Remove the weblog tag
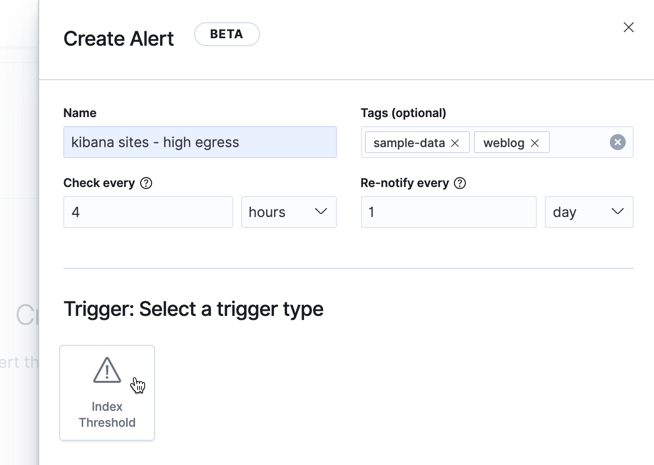 tap(535, 143)
